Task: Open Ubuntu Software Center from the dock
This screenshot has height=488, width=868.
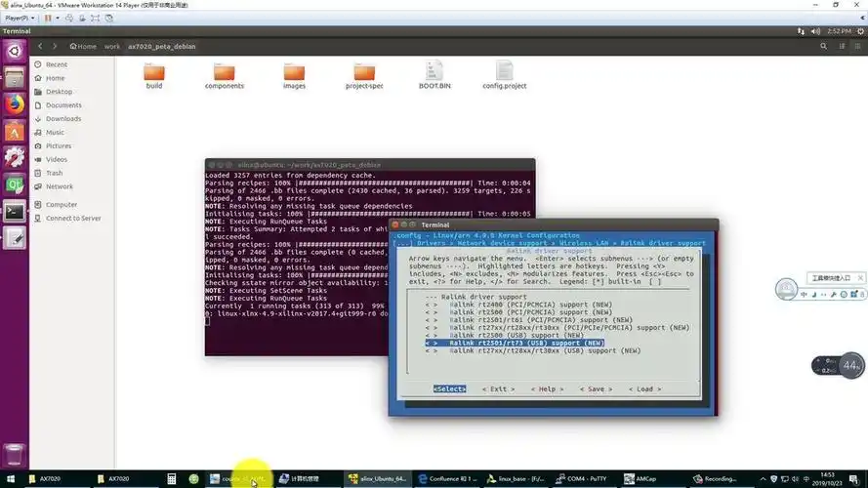Action: click(15, 132)
